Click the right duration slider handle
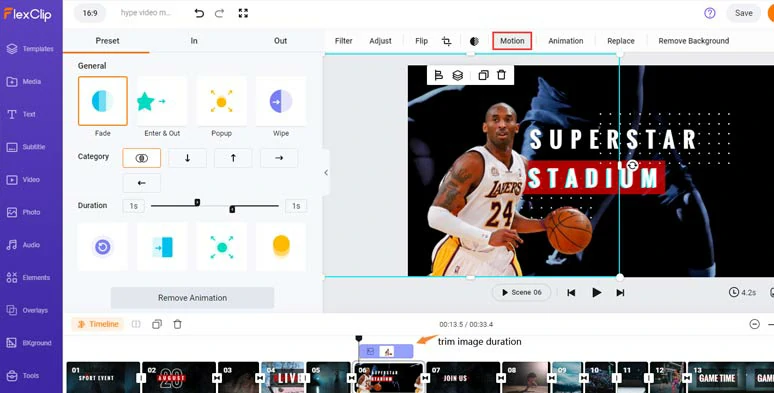774x393 pixels. tap(232, 209)
